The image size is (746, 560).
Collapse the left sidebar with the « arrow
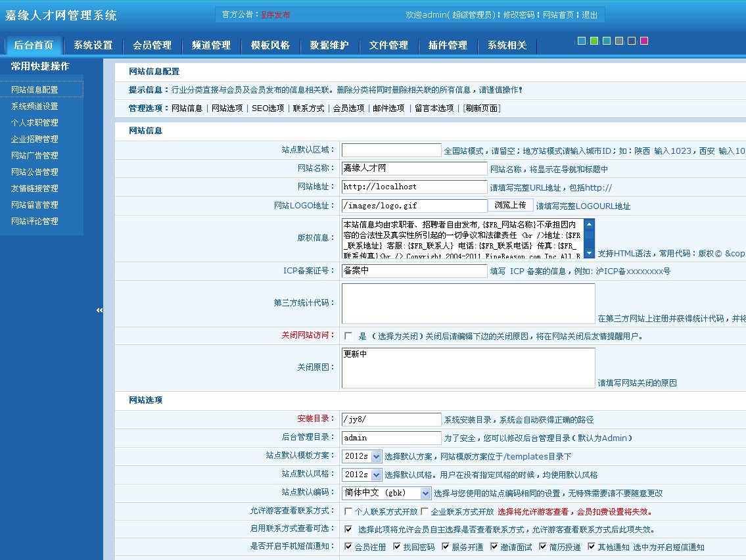[99, 309]
